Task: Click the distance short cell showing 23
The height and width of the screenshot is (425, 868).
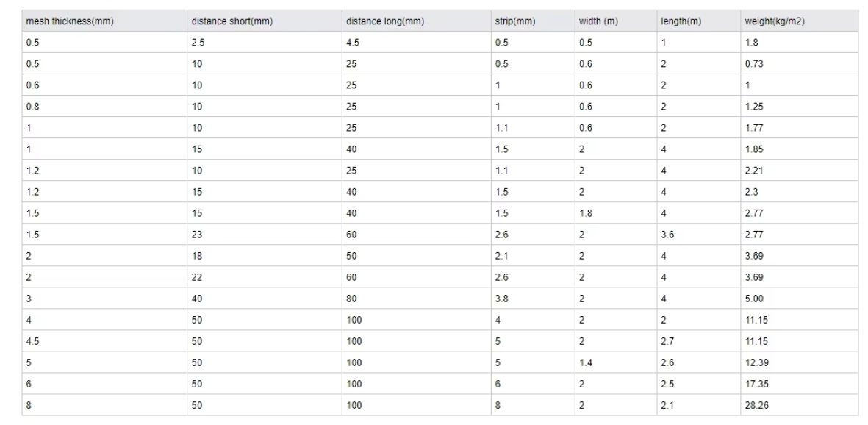Action: (x=265, y=235)
